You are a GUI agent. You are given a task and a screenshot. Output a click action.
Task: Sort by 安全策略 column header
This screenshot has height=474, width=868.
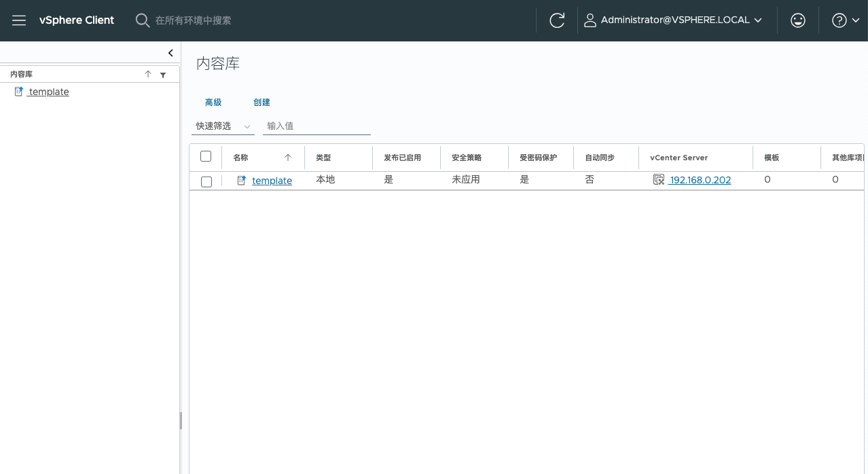467,158
